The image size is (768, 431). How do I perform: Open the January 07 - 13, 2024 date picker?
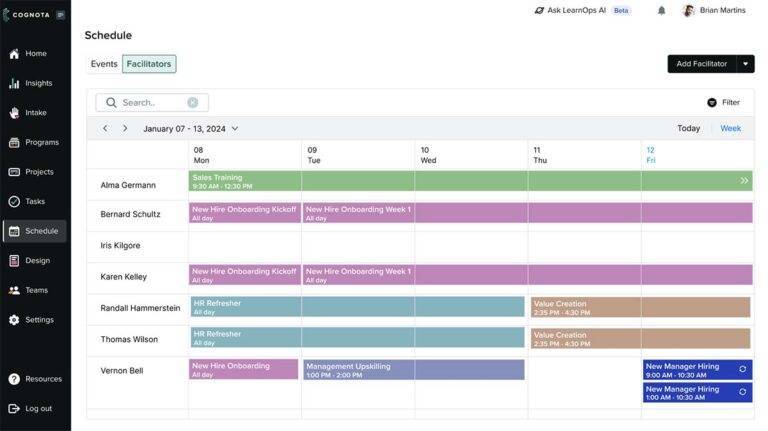190,128
